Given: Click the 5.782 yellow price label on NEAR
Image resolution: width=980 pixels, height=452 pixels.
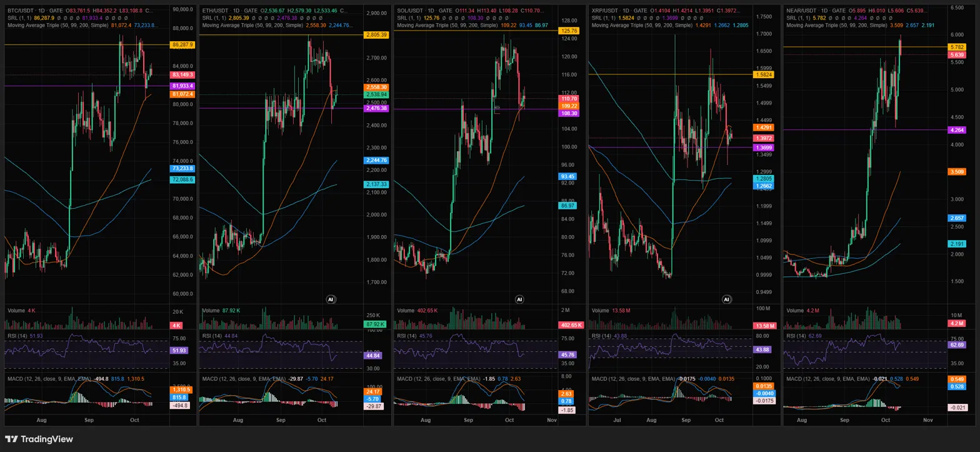Looking at the screenshot, I should click(x=957, y=47).
